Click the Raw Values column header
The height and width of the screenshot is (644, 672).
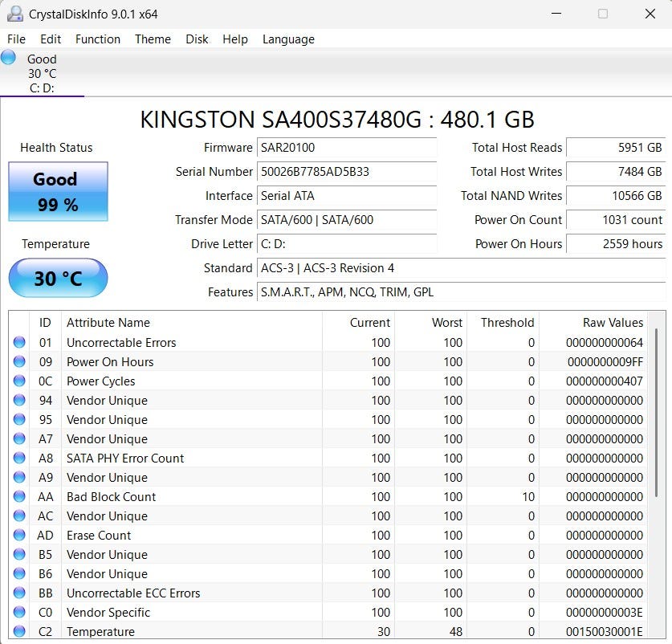593,323
